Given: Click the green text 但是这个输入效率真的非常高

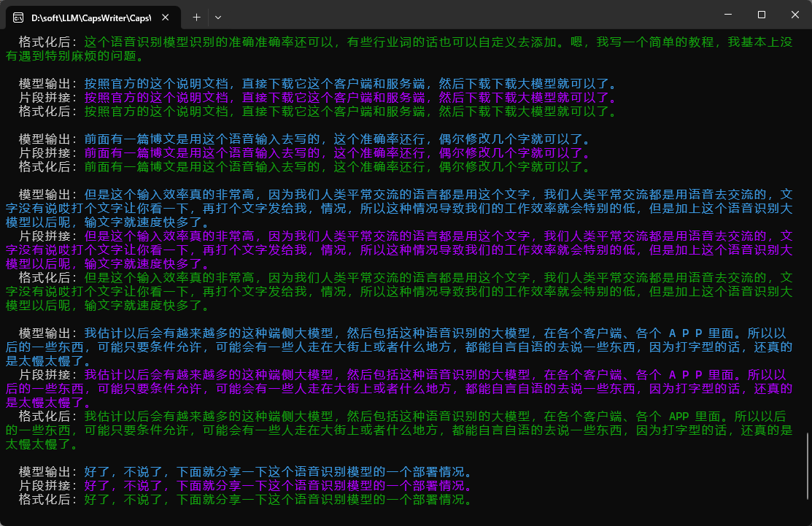Looking at the screenshot, I should pyautogui.click(x=169, y=277).
